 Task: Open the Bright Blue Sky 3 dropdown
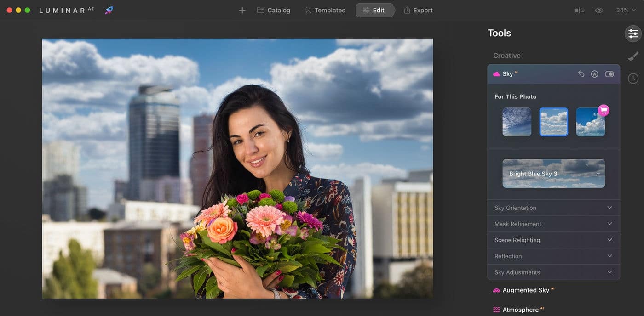(x=553, y=174)
